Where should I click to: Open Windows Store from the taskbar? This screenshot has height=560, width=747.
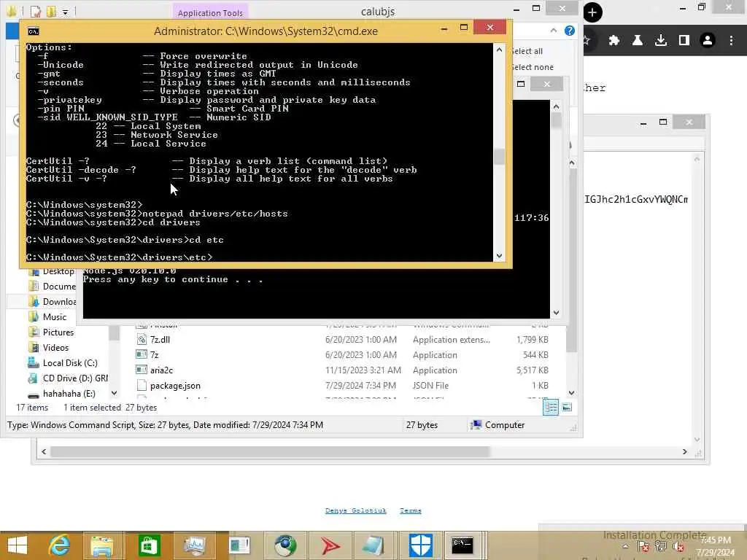coord(149,545)
